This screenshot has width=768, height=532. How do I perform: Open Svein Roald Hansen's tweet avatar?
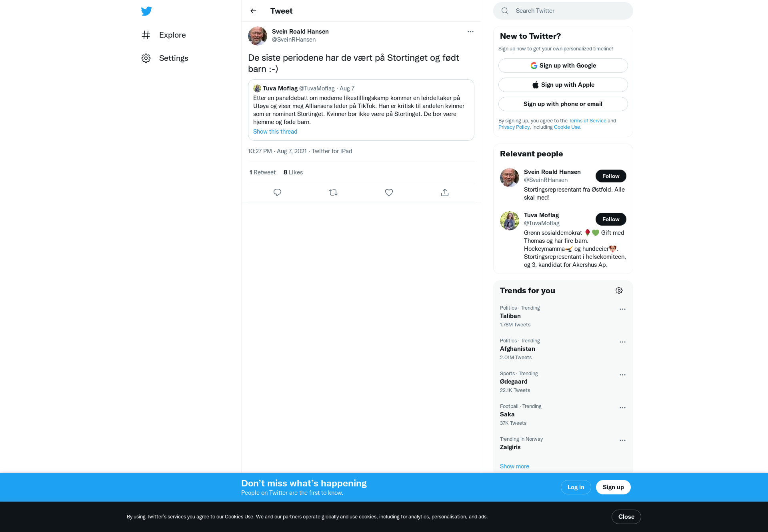coord(258,36)
